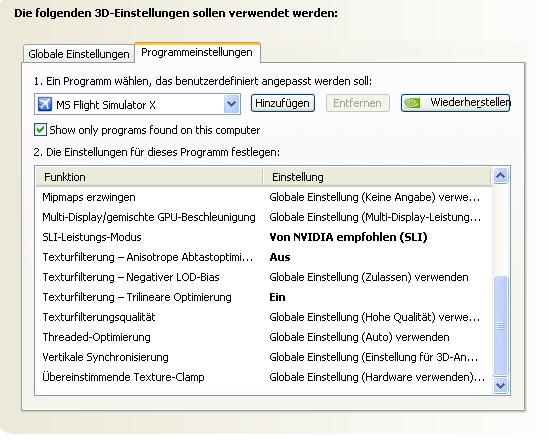The image size is (549, 440).
Task: Click the Entfernen button
Action: [x=357, y=103]
